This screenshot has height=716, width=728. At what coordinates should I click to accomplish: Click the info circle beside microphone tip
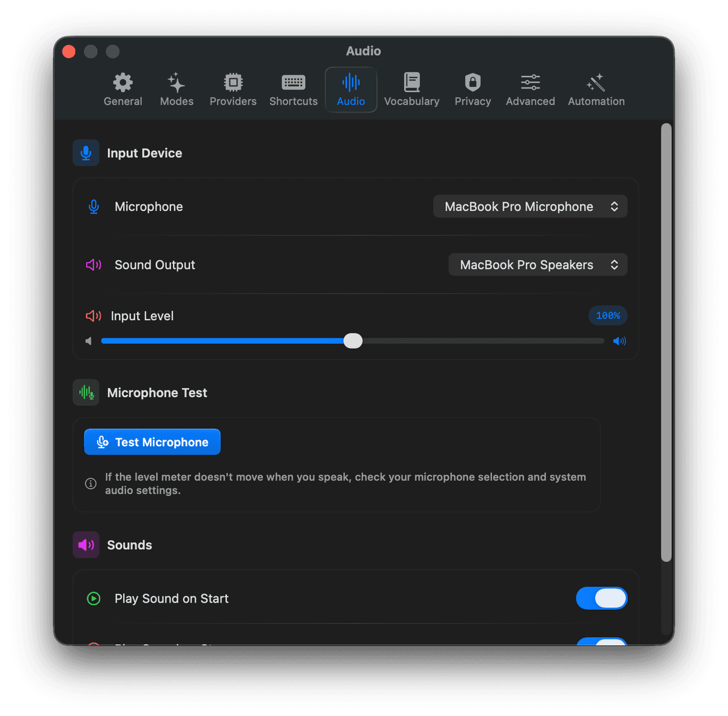90,483
